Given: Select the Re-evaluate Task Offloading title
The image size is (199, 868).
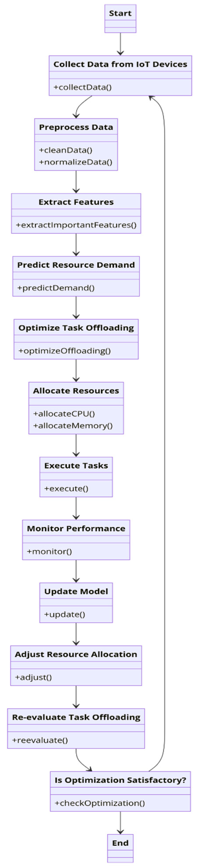Looking at the screenshot, I should pyautogui.click(x=76, y=717).
